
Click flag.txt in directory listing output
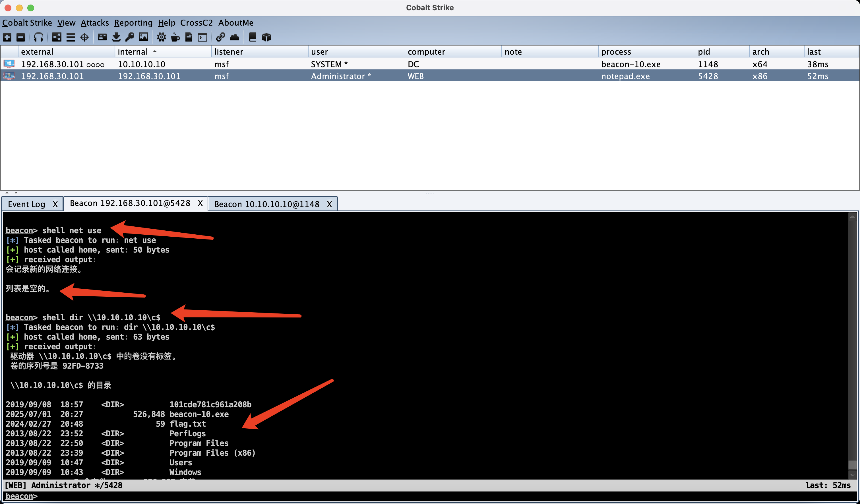pos(188,424)
